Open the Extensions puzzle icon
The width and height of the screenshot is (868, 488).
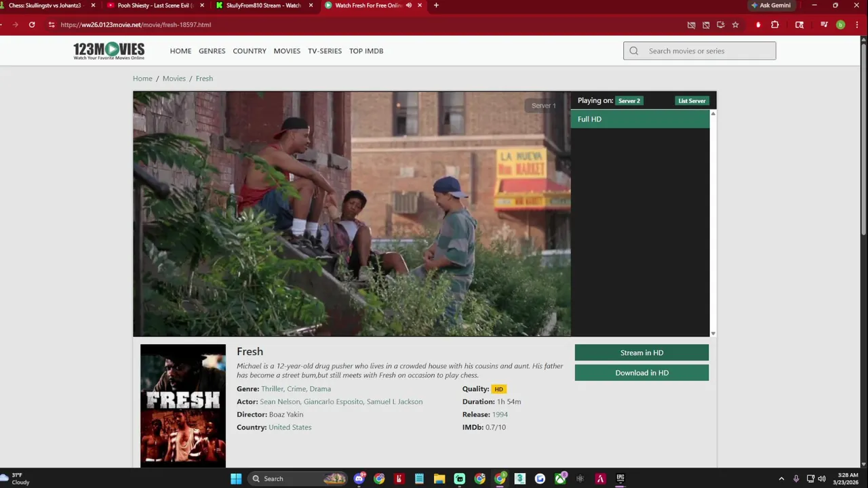coord(775,24)
